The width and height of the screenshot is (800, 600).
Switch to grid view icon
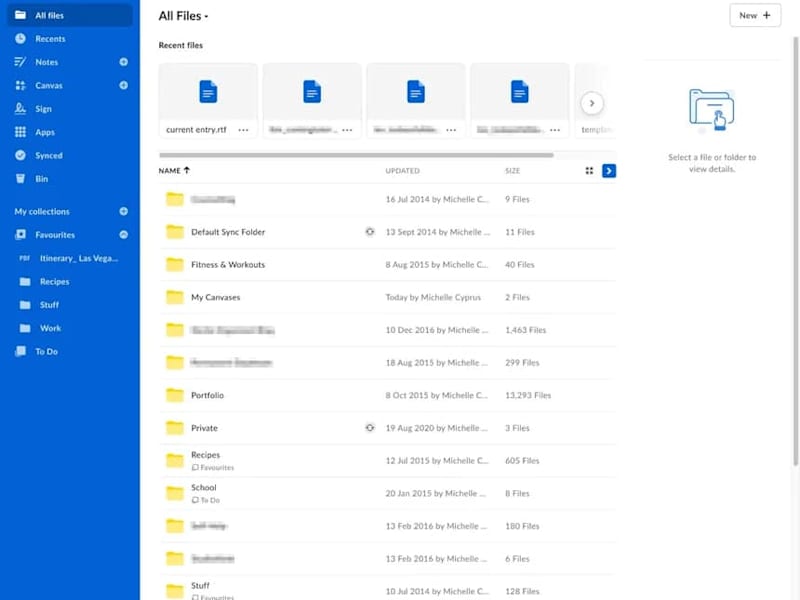pos(589,171)
